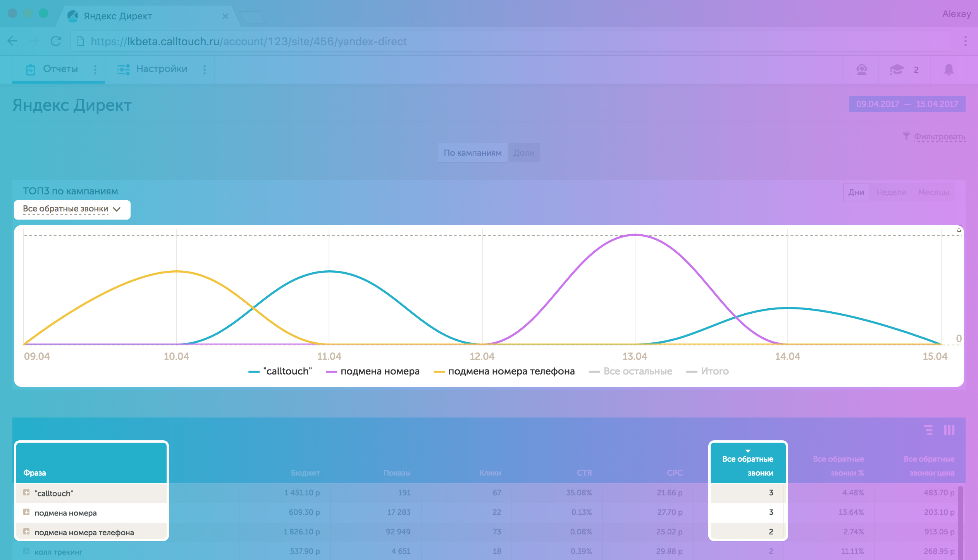The height and width of the screenshot is (560, 978).
Task: Click CTR value 35.08%
Action: 579,493
